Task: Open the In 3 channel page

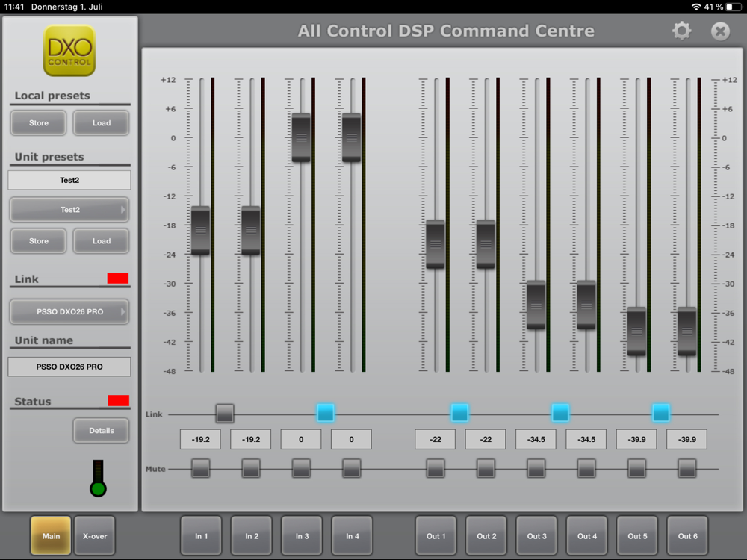Action: [302, 535]
